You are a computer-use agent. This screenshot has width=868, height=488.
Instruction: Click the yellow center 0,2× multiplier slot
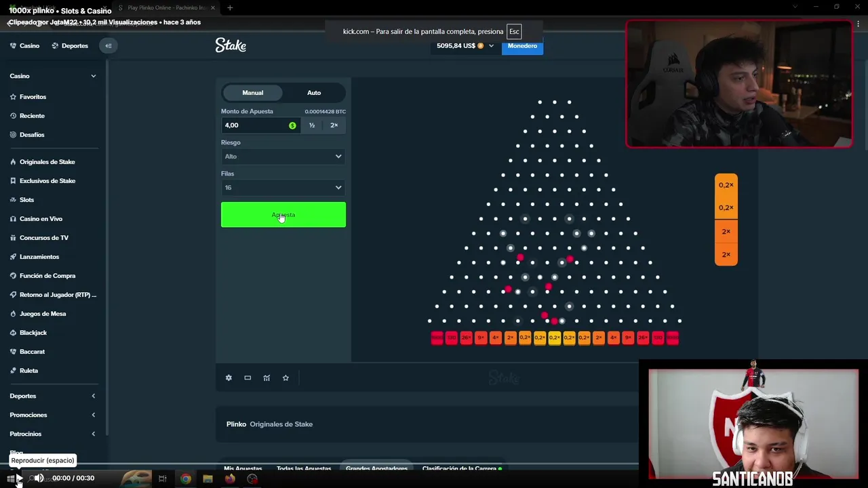[554, 338]
